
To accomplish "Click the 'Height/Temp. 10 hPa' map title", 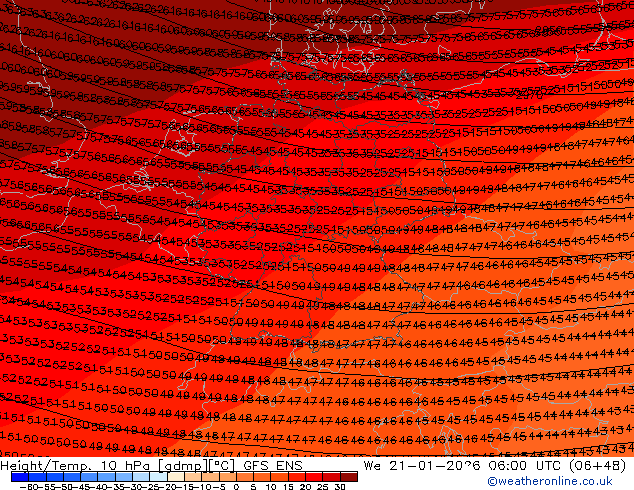I will (x=75, y=466).
